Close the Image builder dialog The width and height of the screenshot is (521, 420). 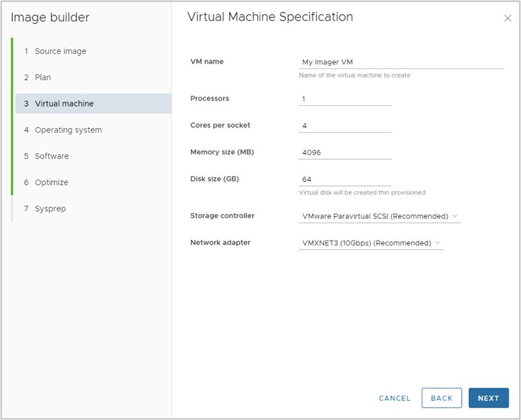507,18
